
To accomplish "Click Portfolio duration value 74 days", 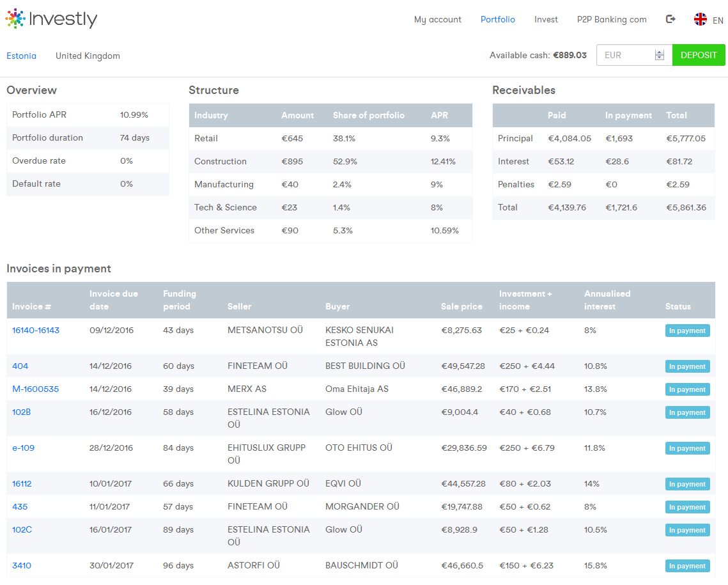I will tap(135, 138).
